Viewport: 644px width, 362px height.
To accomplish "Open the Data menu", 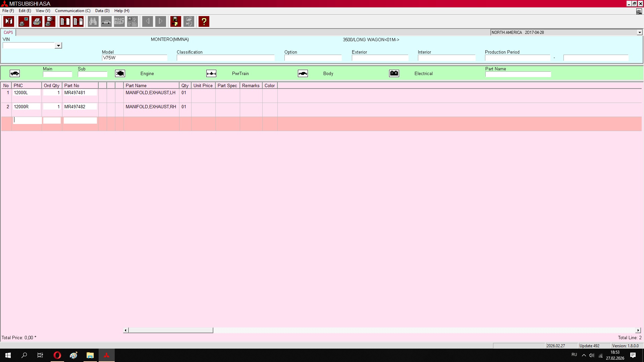I will 102,11.
